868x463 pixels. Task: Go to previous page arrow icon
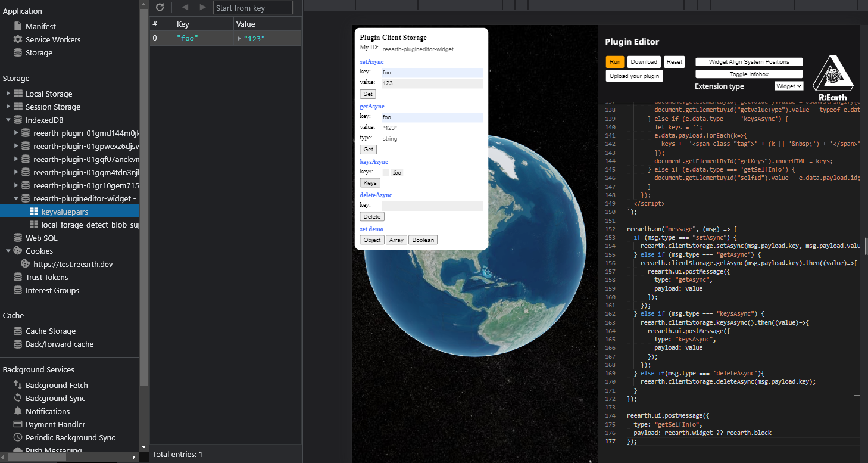[x=185, y=7]
